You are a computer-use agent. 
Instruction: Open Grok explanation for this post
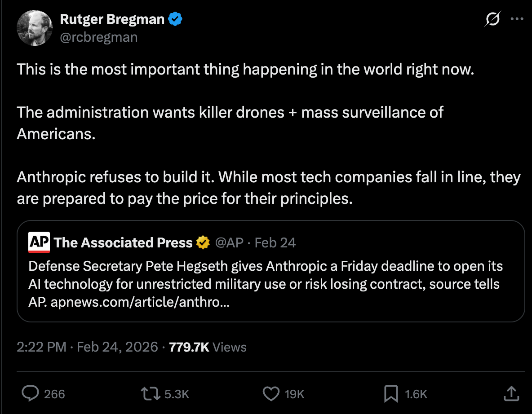coord(492,20)
